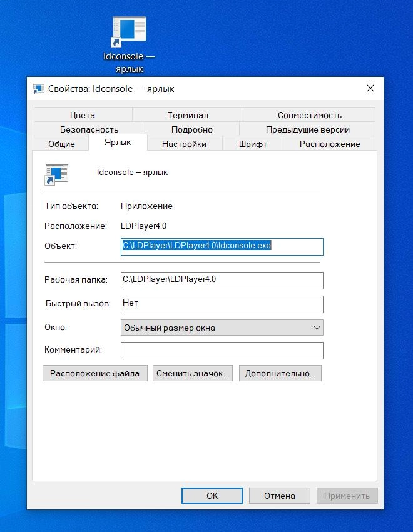Focus the Быстрый вызов field
Viewport: 413px width, 532px height.
point(222,304)
